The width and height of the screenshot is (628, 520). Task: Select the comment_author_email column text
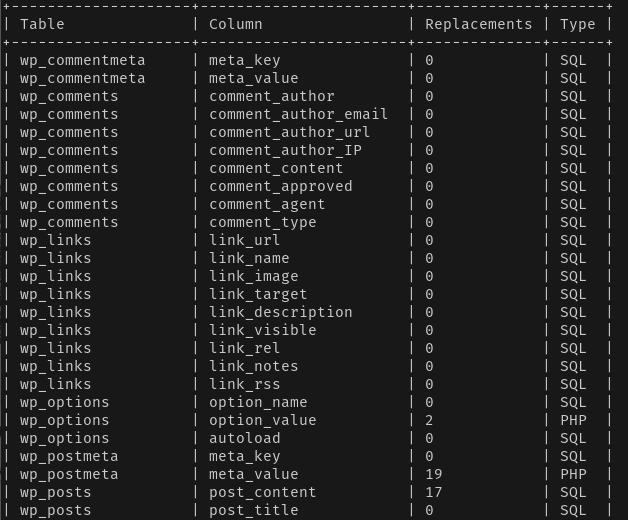pos(298,114)
